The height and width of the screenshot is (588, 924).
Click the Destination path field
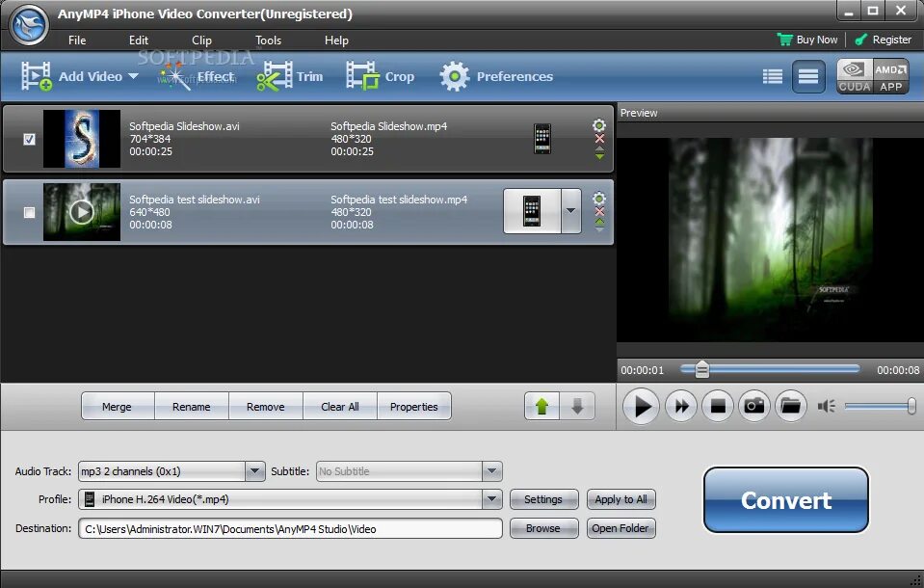tap(290, 528)
